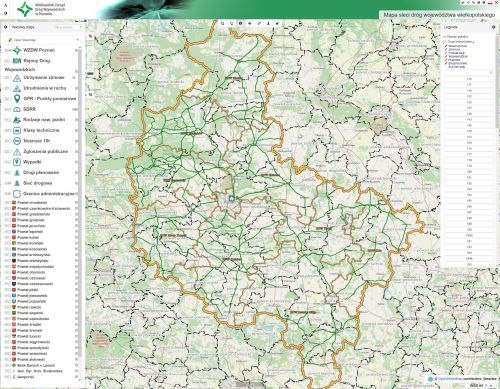Toggle the Rejony Dróg layer switch

(x=7, y=61)
